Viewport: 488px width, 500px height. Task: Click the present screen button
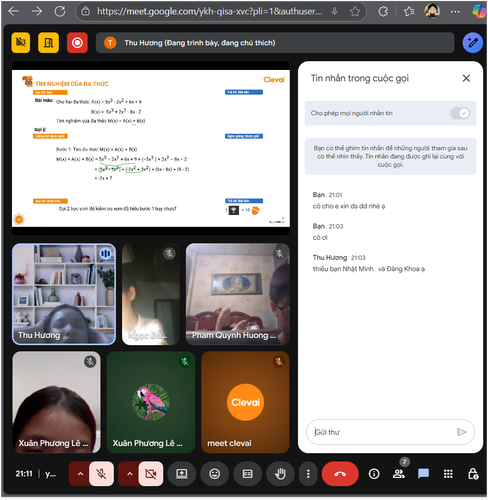click(x=182, y=474)
